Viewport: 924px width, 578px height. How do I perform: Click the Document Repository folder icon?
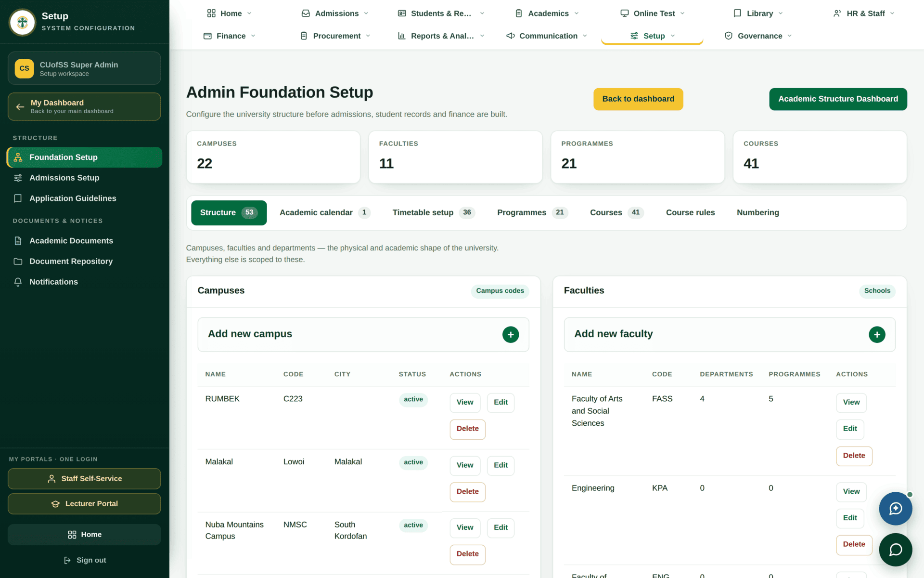pos(18,262)
